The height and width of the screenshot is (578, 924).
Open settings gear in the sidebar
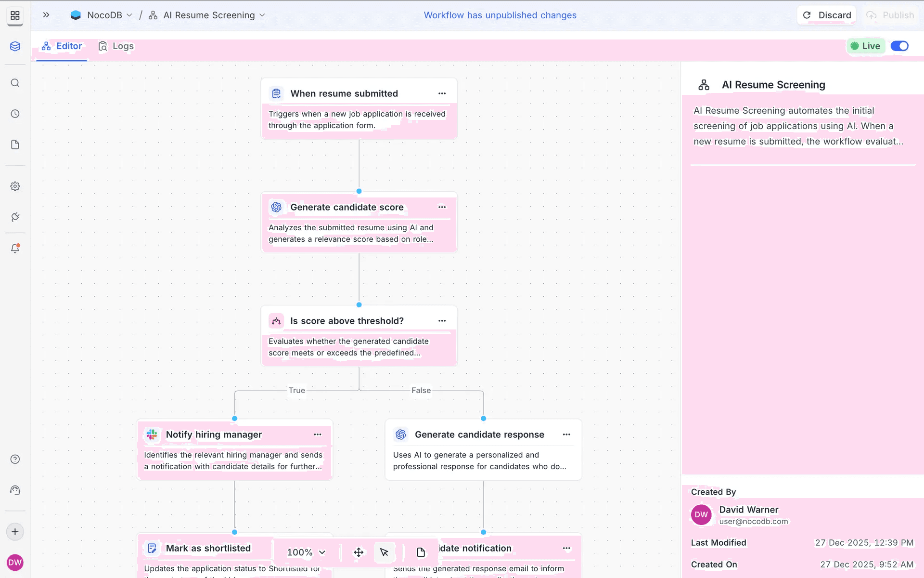[15, 186]
